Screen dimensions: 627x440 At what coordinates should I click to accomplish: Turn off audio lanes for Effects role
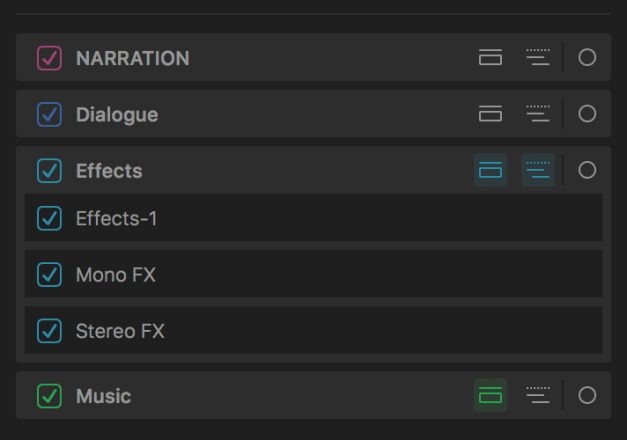490,171
